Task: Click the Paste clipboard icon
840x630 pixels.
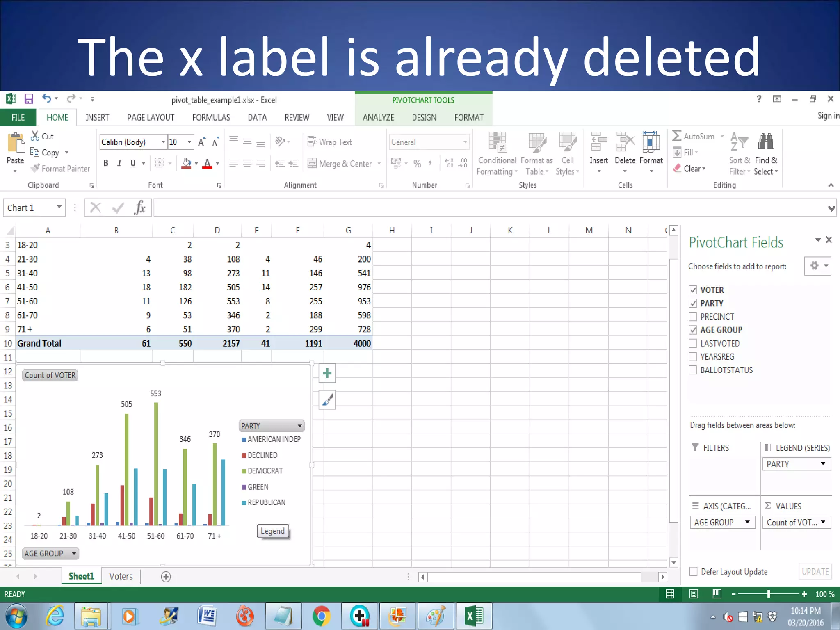Action: click(16, 143)
